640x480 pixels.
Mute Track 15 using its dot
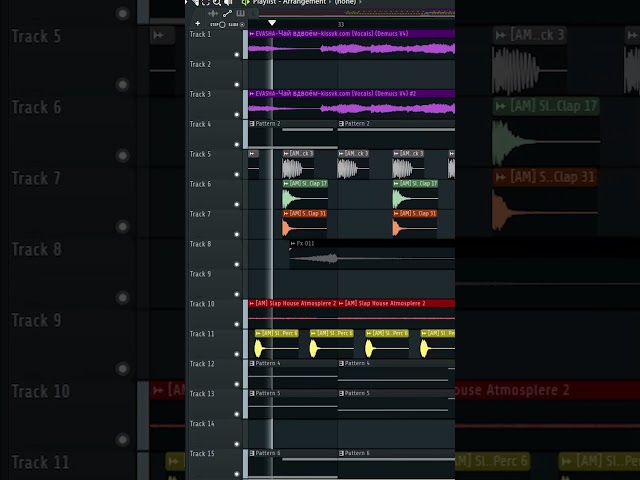point(237,474)
